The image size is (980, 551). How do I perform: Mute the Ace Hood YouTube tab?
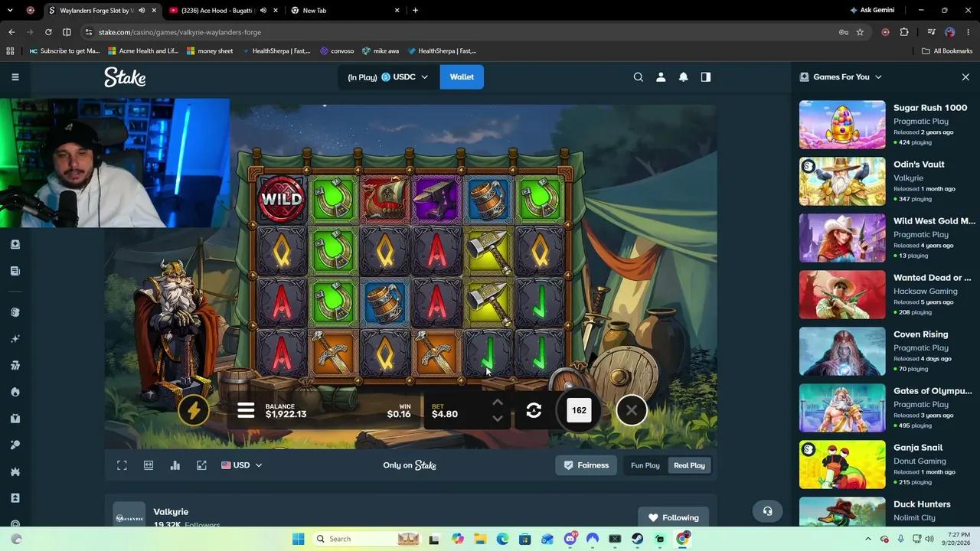pyautogui.click(x=263, y=11)
